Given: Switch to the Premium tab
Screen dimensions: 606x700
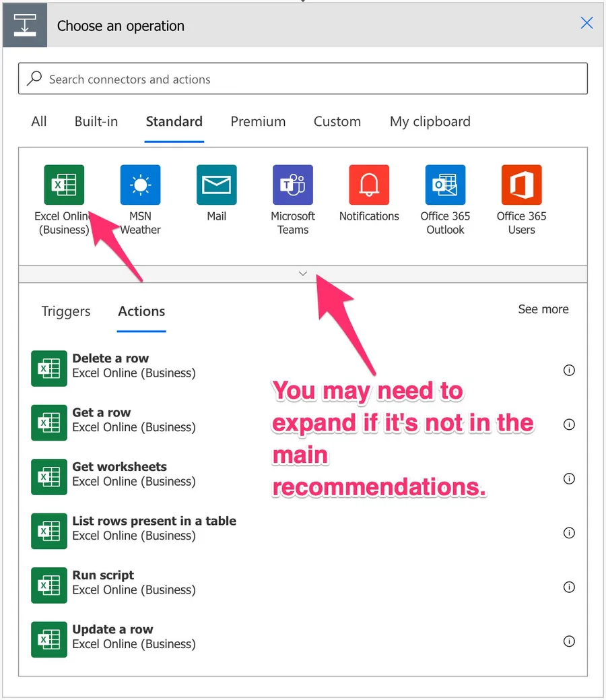Looking at the screenshot, I should (258, 122).
